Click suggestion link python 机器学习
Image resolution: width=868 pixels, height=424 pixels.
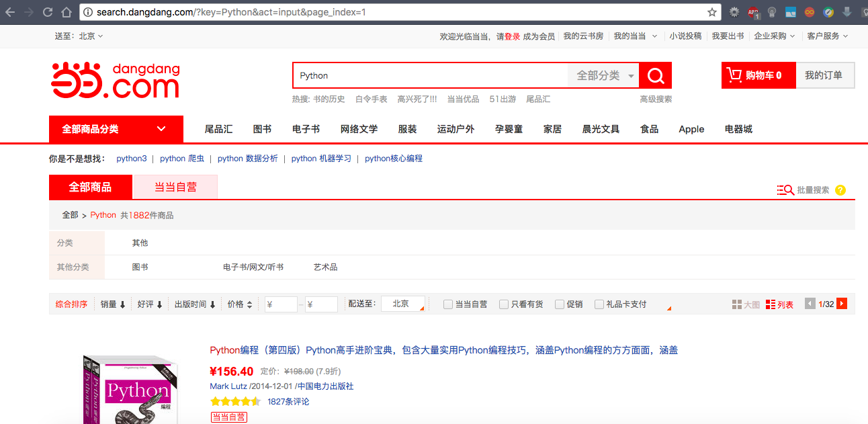pos(321,159)
